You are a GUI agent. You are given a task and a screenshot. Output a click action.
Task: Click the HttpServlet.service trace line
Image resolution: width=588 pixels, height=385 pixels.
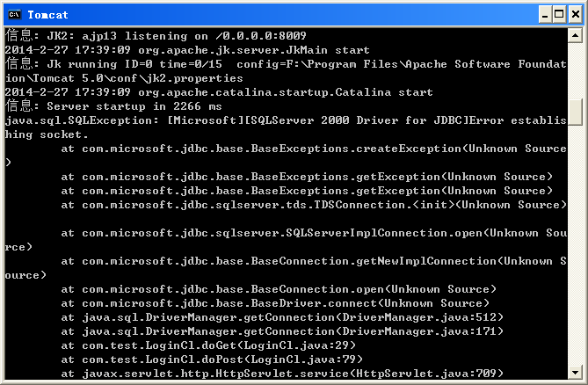tap(282, 374)
